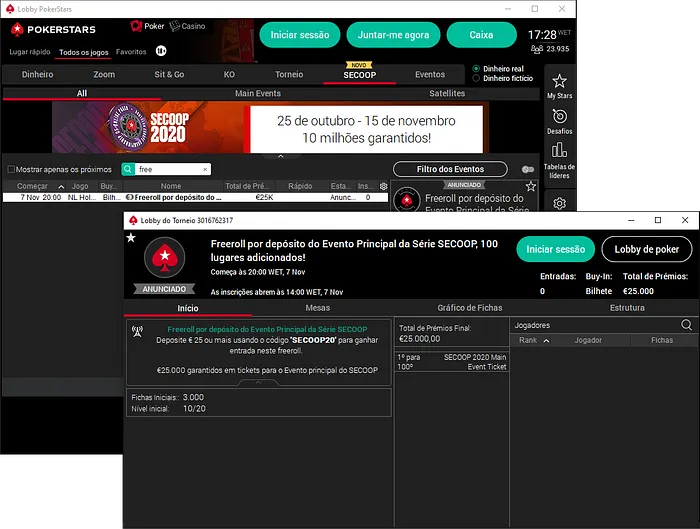
Task: Open the Torneio tab
Action: [x=289, y=75]
